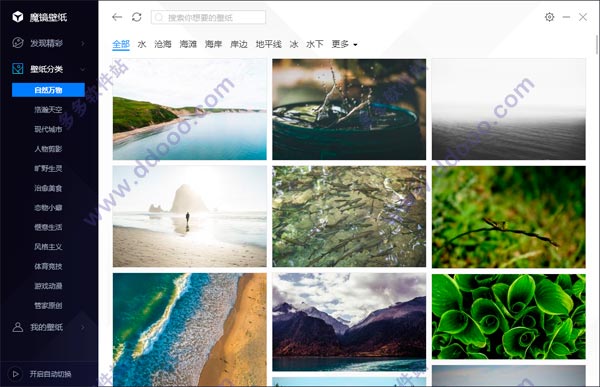Open the 治愈美食 category
The height and width of the screenshot is (387, 600).
(48, 188)
